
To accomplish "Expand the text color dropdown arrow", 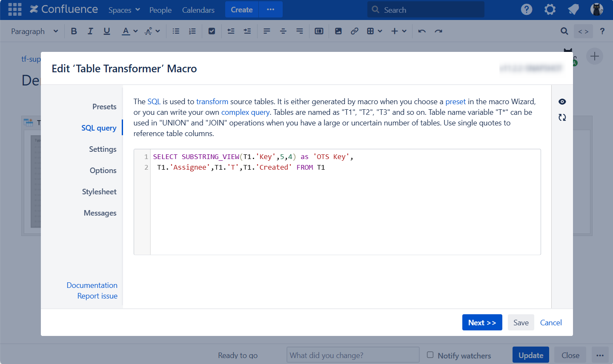I will click(x=135, y=31).
